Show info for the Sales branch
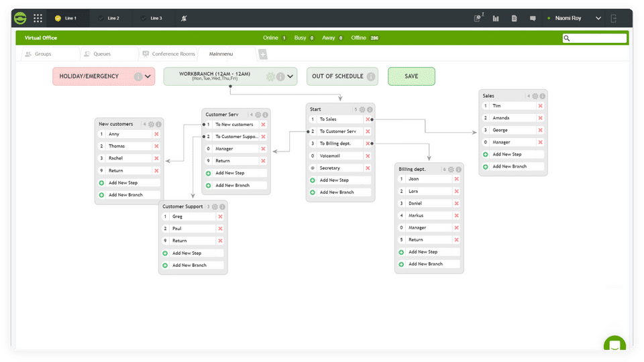The width and height of the screenshot is (644, 362). click(542, 96)
